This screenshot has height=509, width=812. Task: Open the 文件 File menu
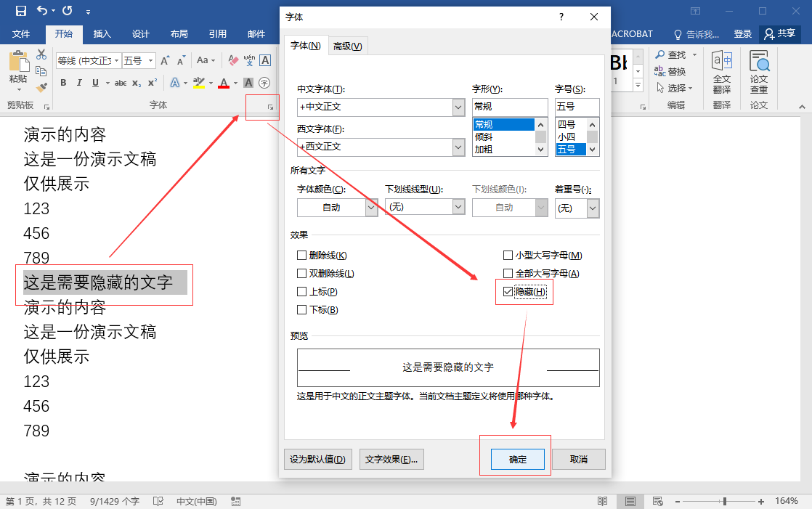(x=21, y=34)
